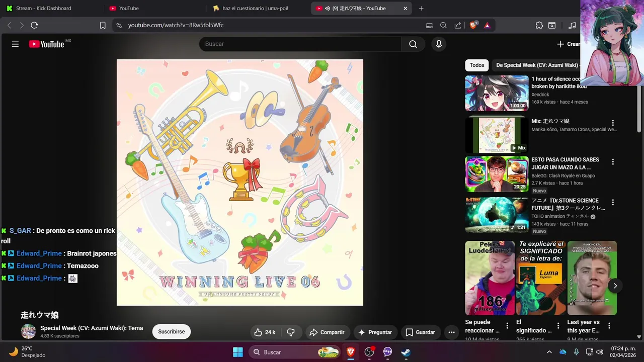Open the 1 hour of silence video thumbnail
Viewport: 644px width, 362px height.
pyautogui.click(x=497, y=93)
